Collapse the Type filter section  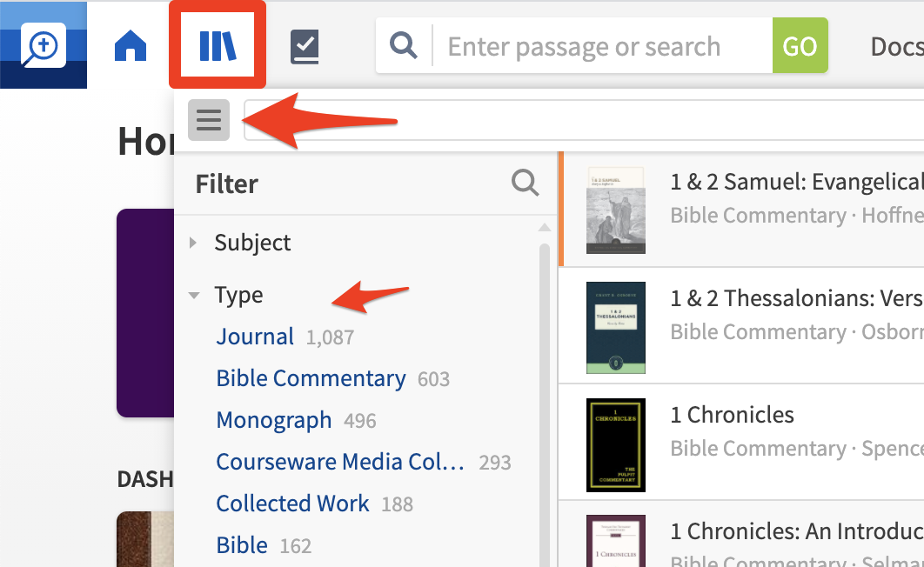[238, 295]
